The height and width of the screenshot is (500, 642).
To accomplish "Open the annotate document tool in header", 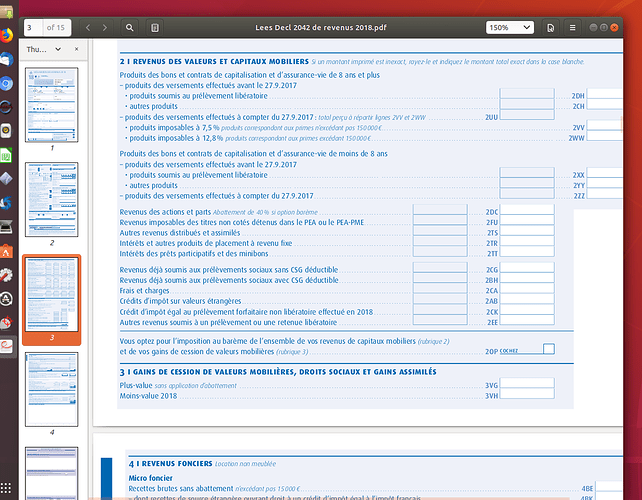I will [x=551, y=27].
